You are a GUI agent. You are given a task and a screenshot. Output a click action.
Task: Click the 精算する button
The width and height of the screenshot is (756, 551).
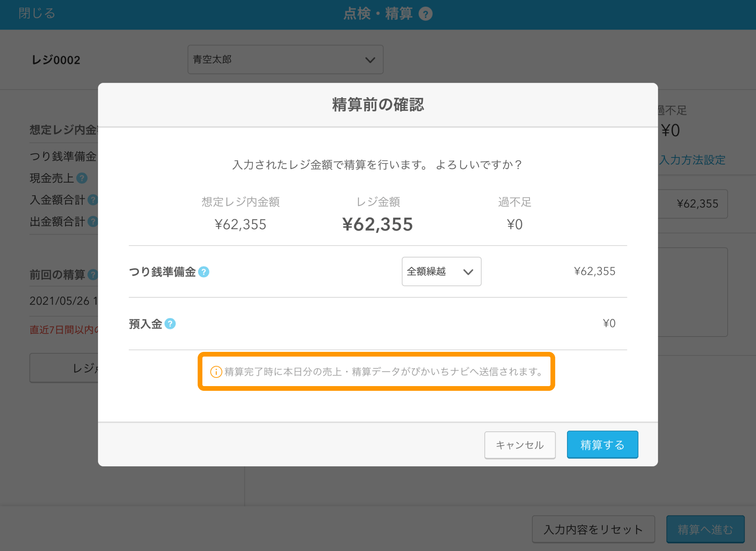pos(602,445)
